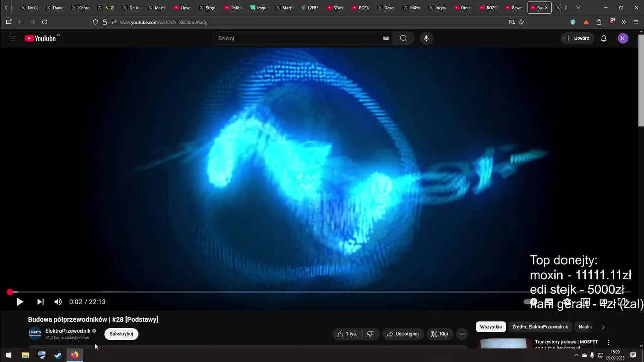Show hidden system tray icons

coord(576,355)
